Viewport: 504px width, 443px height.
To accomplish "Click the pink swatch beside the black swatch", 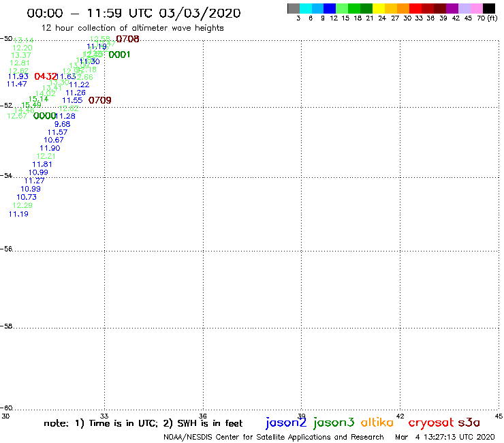I will pyautogui.click(x=477, y=8).
